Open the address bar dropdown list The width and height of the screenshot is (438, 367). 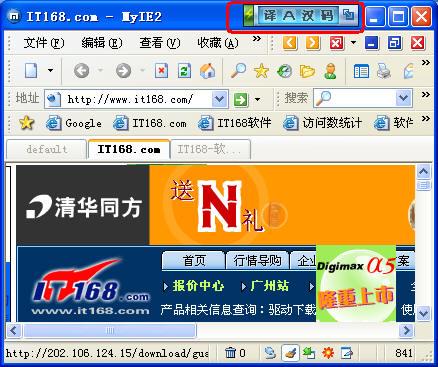pos(219,99)
